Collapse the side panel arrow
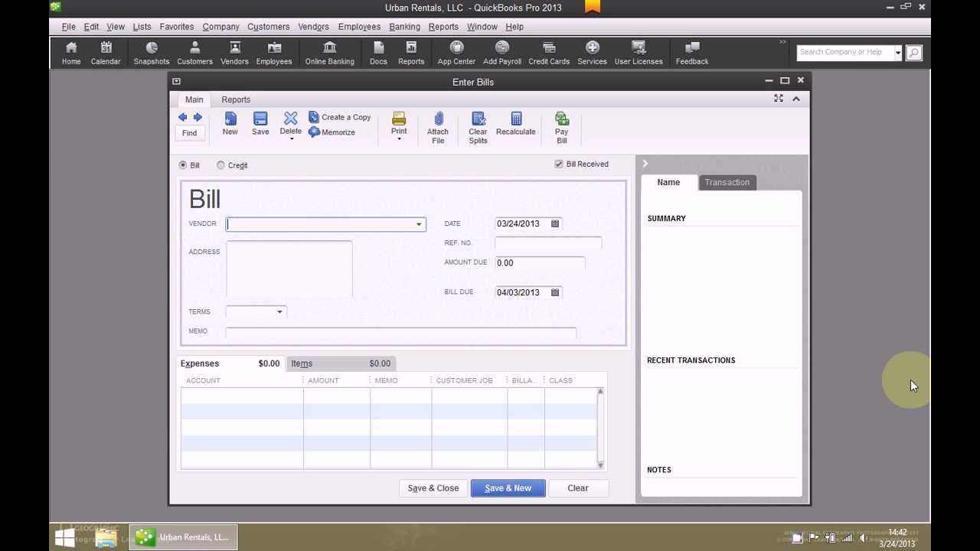This screenshot has height=551, width=980. 645,164
